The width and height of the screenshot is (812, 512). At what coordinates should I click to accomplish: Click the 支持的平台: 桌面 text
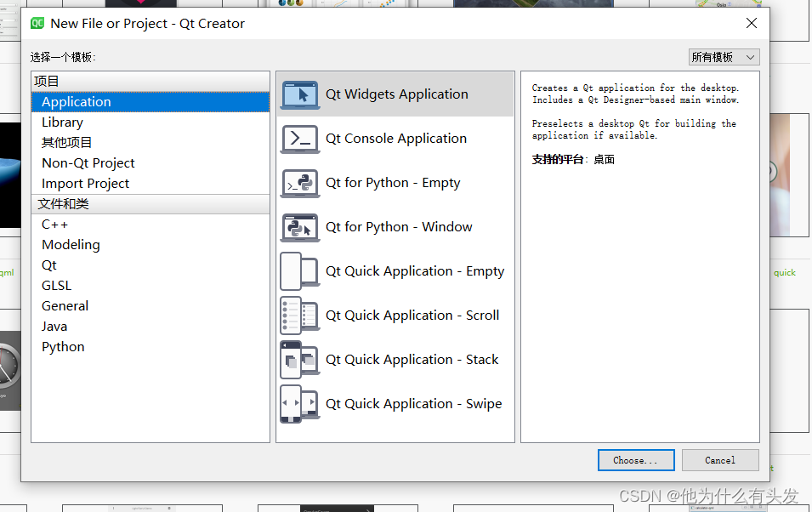click(x=573, y=160)
